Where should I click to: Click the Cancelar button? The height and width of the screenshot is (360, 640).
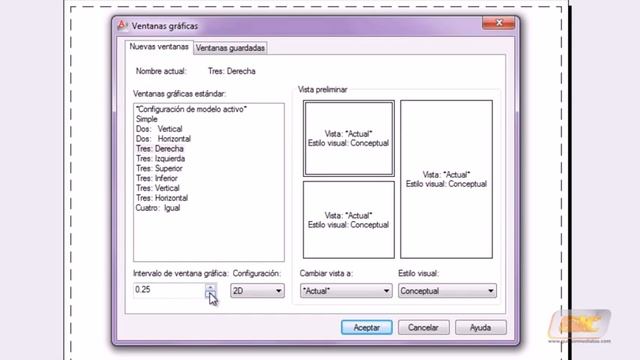click(x=423, y=327)
